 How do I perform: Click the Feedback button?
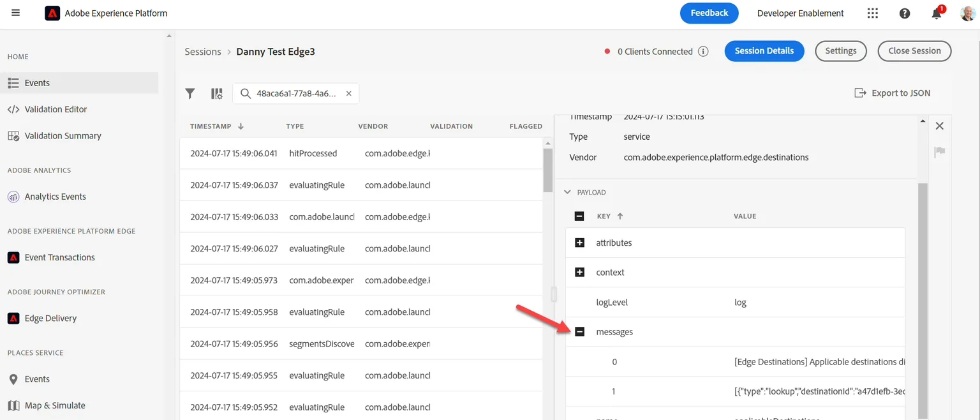pos(709,13)
